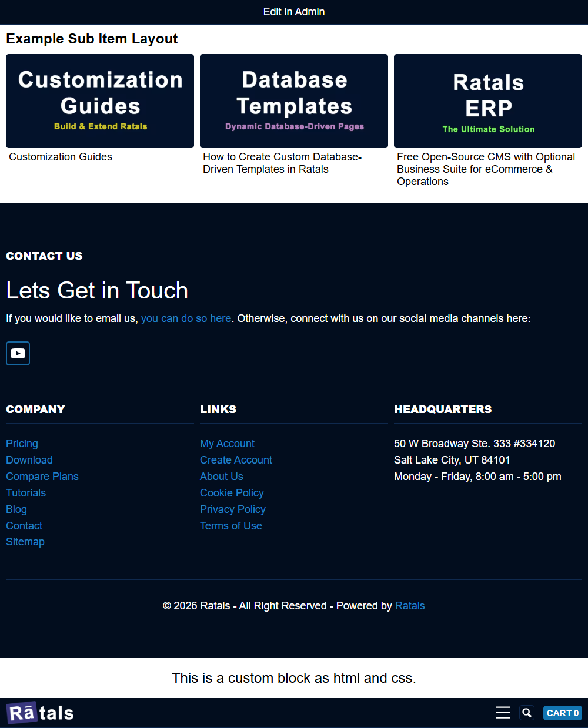Click the search magnifier icon
This screenshot has height=728, width=588.
point(527,713)
